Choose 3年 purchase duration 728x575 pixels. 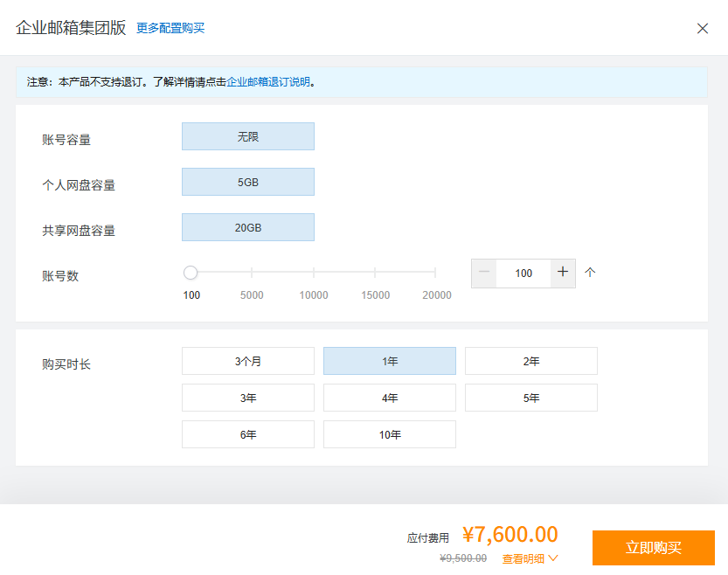[248, 398]
